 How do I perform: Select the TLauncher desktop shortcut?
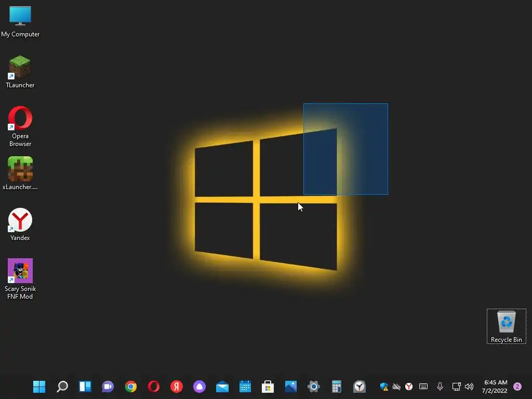coord(20,72)
